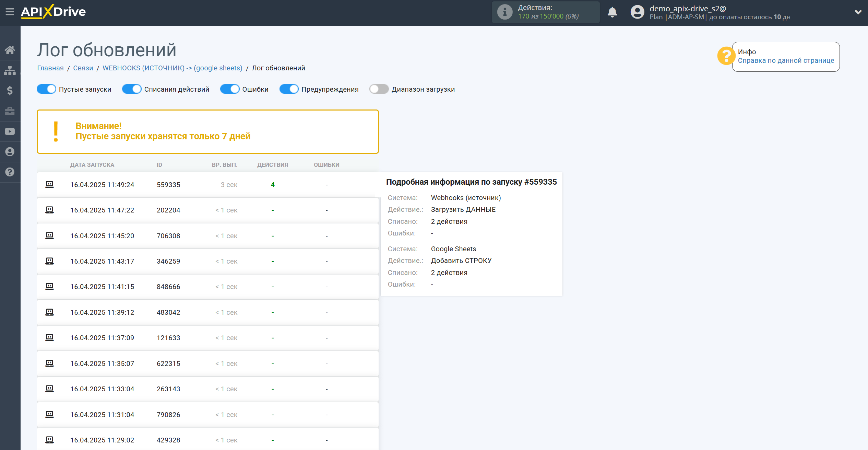
Task: Click the ВР. ВЫП. column header
Action: point(225,165)
